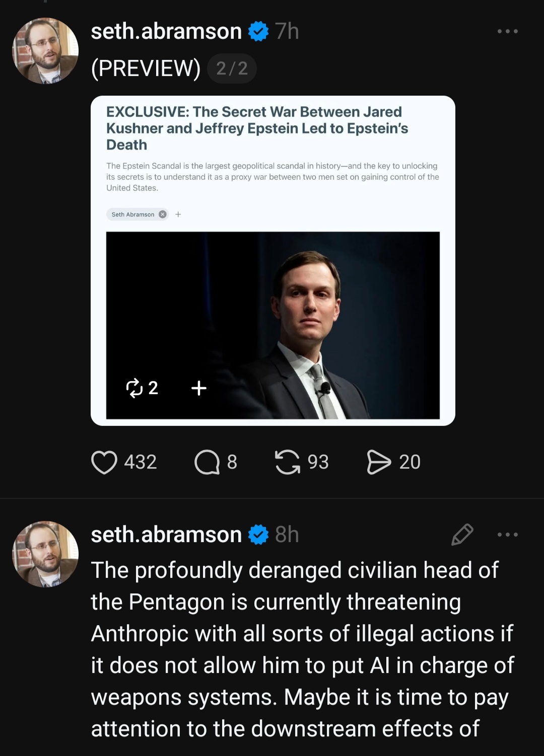
Task: Open seth.abramson's avatar on the second post
Action: [x=45, y=554]
